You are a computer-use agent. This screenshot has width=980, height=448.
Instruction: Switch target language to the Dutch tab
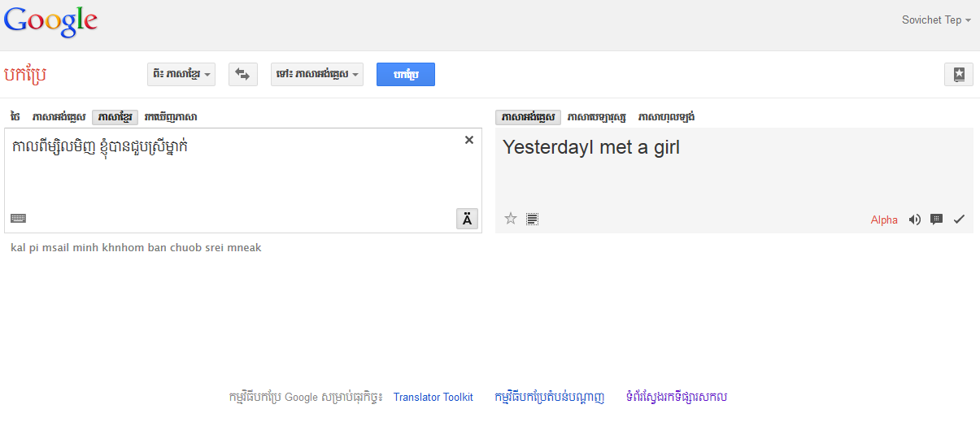[x=666, y=117]
